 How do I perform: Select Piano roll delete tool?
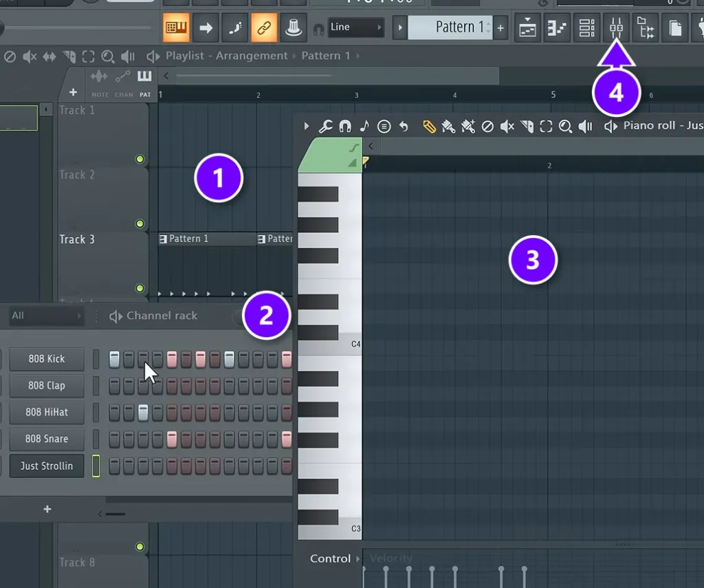click(x=487, y=127)
